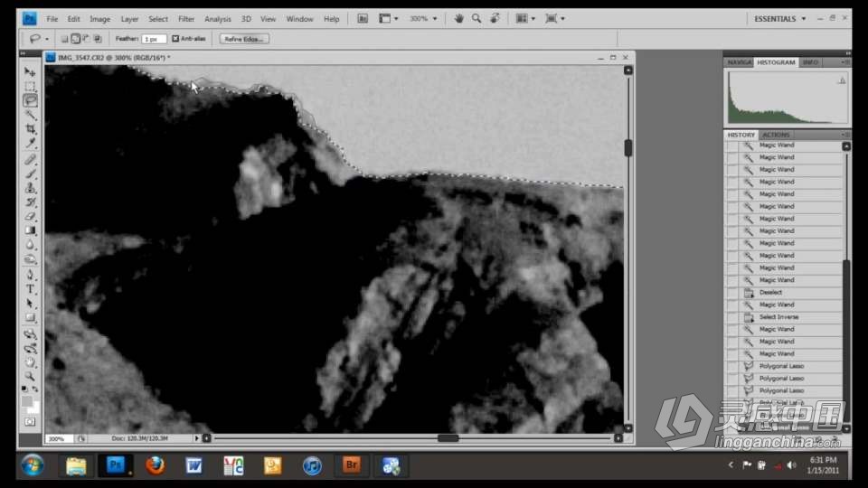Image resolution: width=868 pixels, height=488 pixels.
Task: Toggle Quick Mask mode button
Action: tap(30, 422)
